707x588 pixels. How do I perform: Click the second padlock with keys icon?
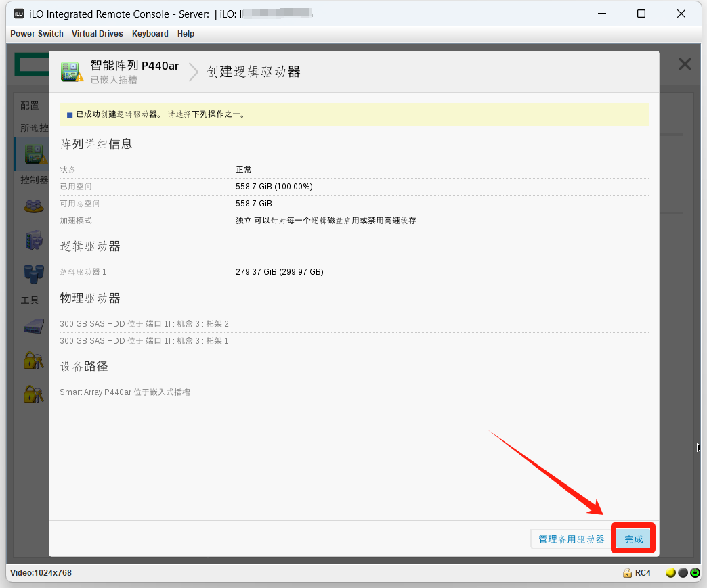33,394
